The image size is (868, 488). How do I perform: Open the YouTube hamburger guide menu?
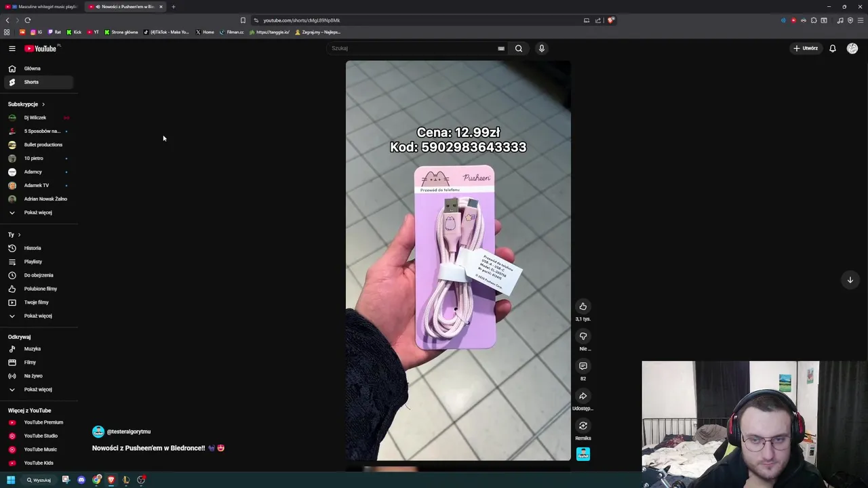[x=12, y=48]
